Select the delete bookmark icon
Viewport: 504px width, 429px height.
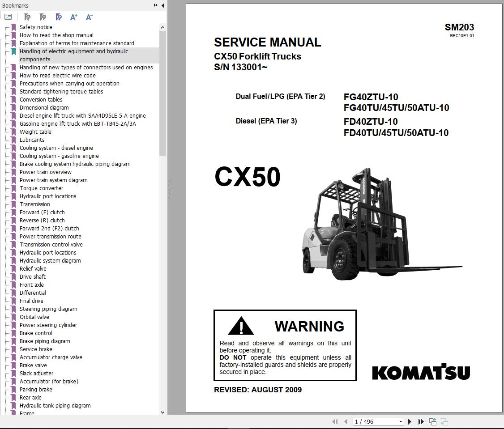[x=27, y=17]
